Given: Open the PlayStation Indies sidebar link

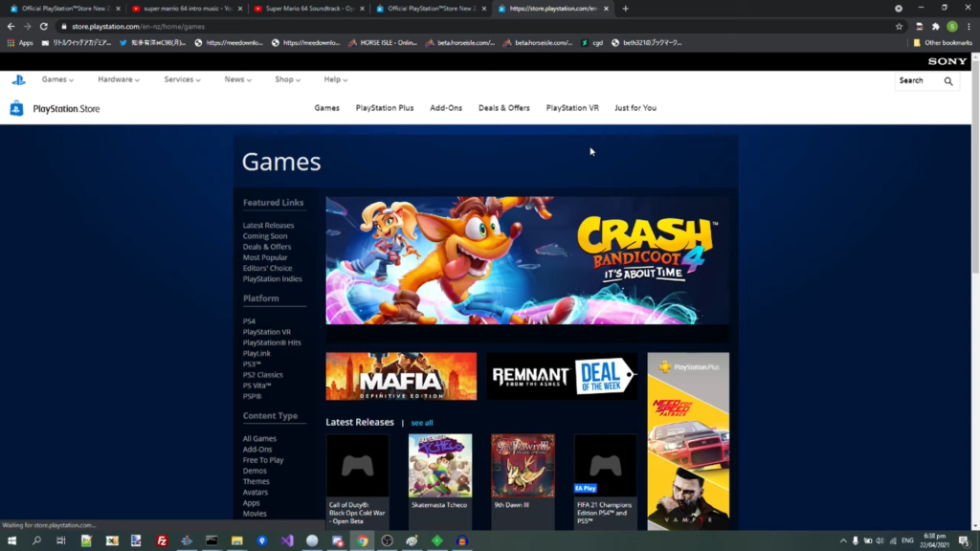Looking at the screenshot, I should coord(273,278).
